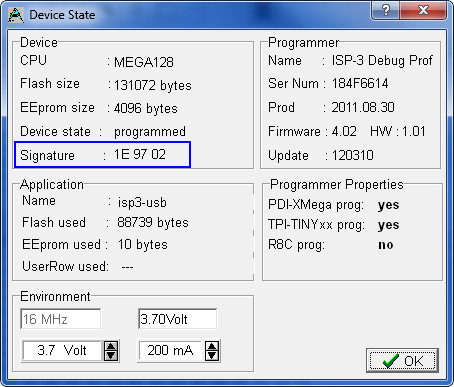
Task: Click the MEGA128 CPU value
Action: click(x=144, y=62)
